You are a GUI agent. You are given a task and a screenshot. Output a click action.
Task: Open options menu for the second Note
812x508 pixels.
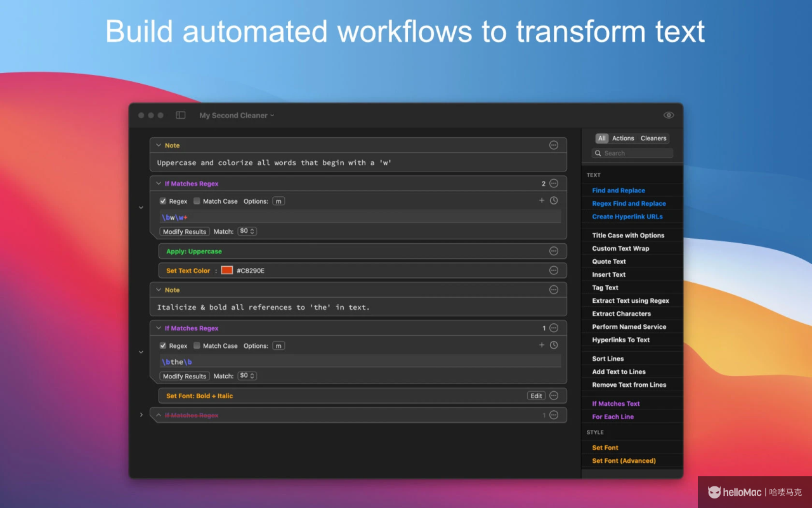554,290
